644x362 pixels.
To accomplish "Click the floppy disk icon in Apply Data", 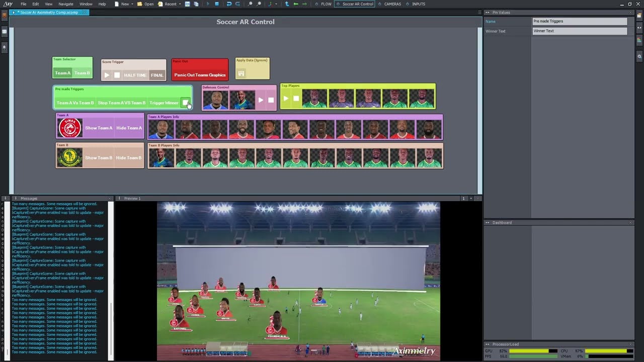I will 241,73.
